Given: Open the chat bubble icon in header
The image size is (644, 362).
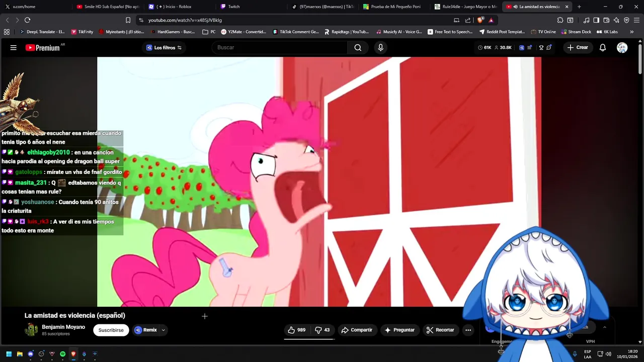Looking at the screenshot, I should 549,47.
